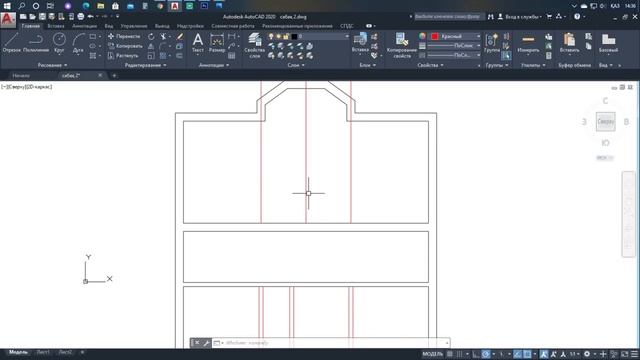Expand the Редактирование panel dropdown
Screen dimensions: 640x360
(145, 65)
